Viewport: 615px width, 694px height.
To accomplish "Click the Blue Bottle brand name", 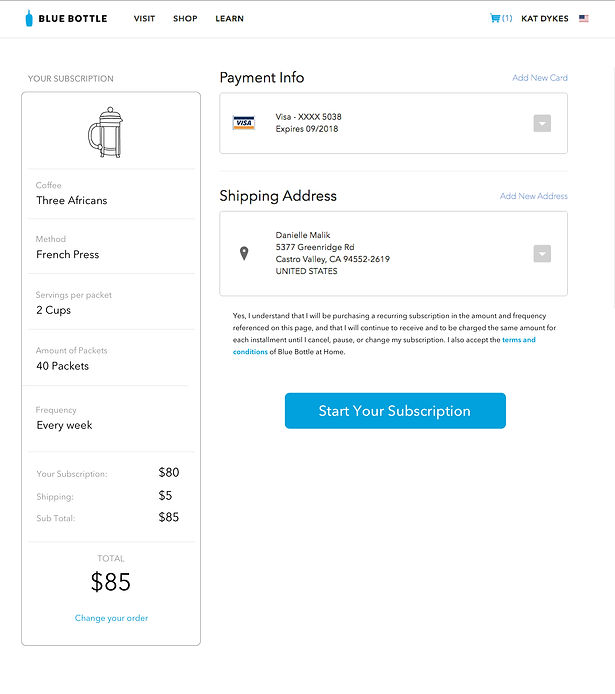I will pos(73,19).
